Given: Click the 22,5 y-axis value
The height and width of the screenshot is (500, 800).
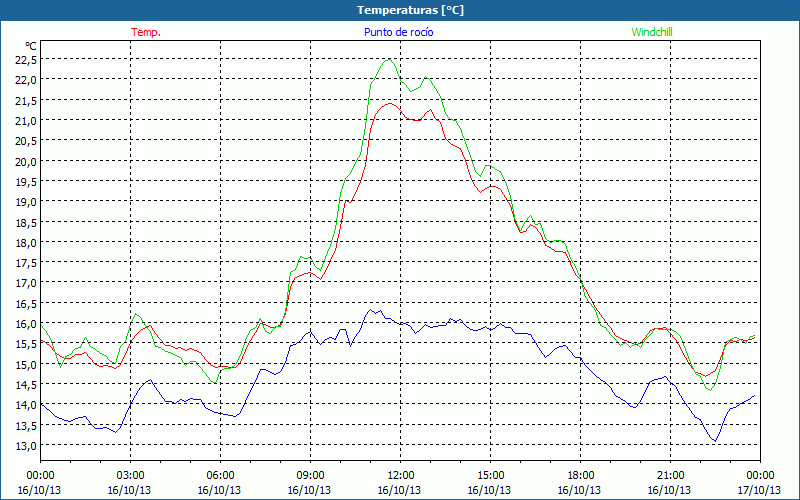Looking at the screenshot, I should click(27, 60).
